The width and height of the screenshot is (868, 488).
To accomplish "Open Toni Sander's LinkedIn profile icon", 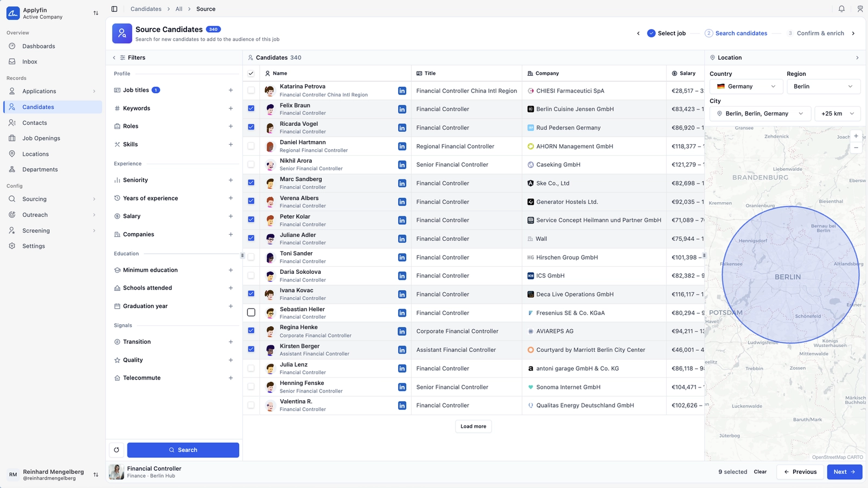I will tap(402, 258).
